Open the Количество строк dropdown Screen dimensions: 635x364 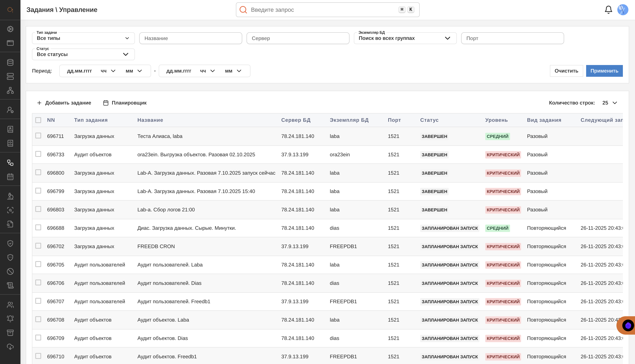pos(609,103)
